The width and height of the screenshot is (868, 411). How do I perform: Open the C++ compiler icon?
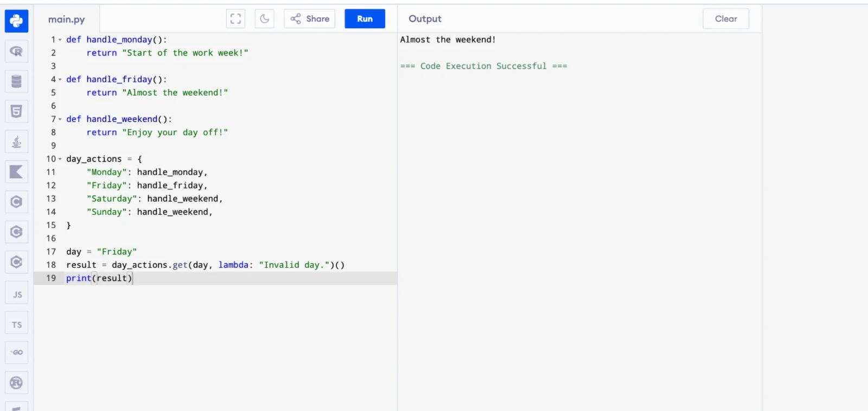coord(16,232)
